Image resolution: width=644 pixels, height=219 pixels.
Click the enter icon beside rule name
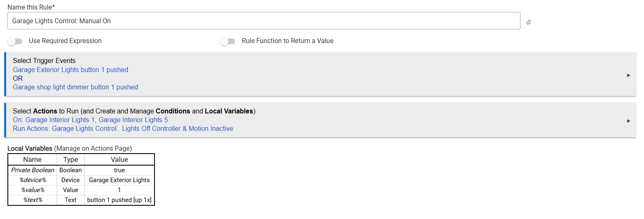[x=528, y=22]
